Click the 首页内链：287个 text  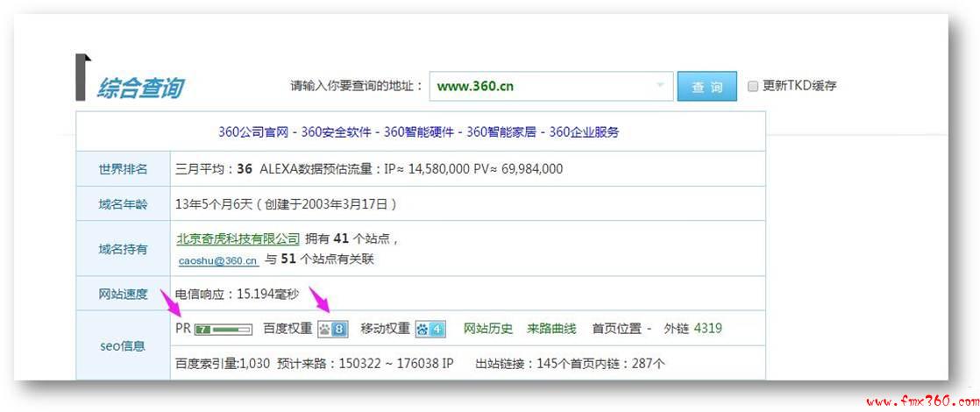click(x=616, y=363)
